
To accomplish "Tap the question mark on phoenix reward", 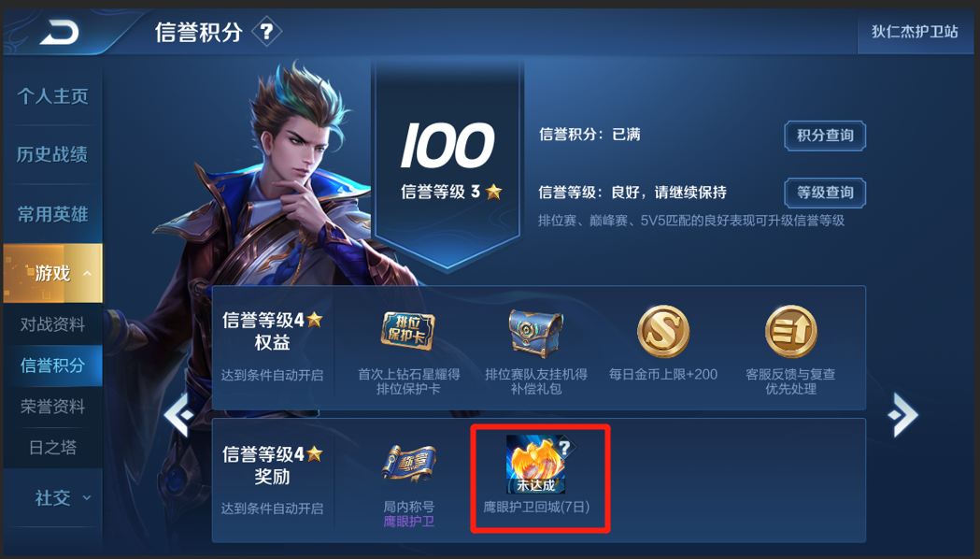I will point(564,447).
